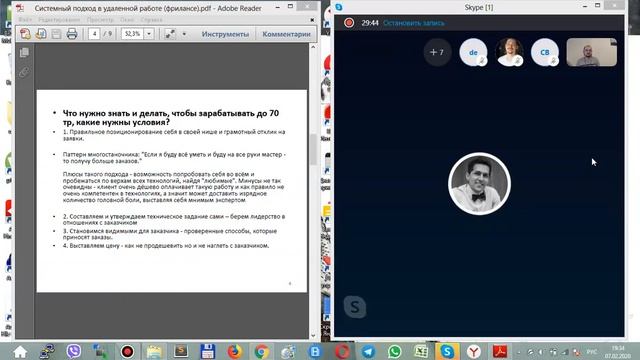
Task: Click the Skype icon in the title bar
Action: [x=338, y=7]
